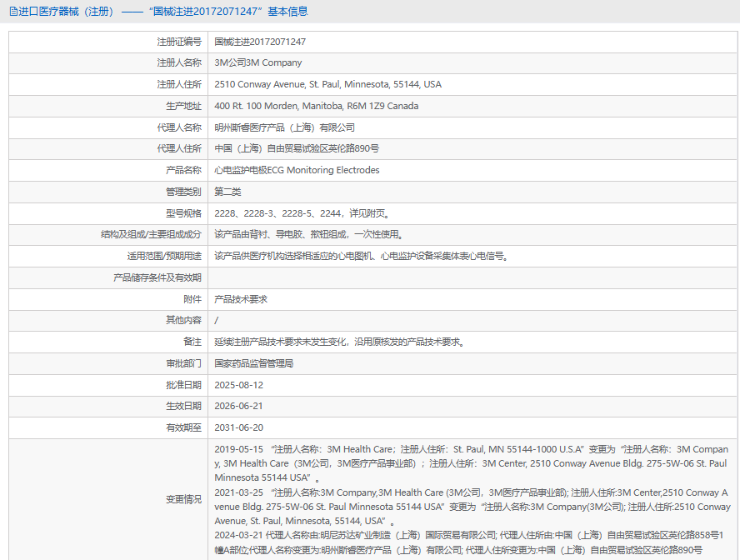
Task: Open the 产品技术要求 attachment
Action: click(241, 299)
